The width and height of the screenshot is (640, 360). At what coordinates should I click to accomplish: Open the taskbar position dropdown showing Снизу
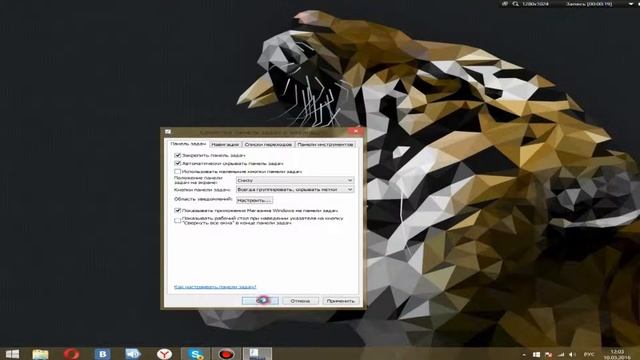295,180
